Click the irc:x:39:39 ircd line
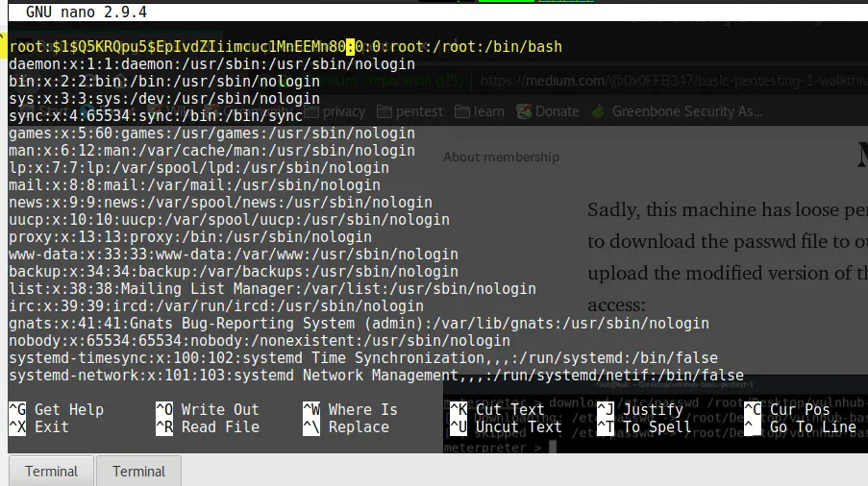The height and width of the screenshot is (486, 868). click(216, 305)
